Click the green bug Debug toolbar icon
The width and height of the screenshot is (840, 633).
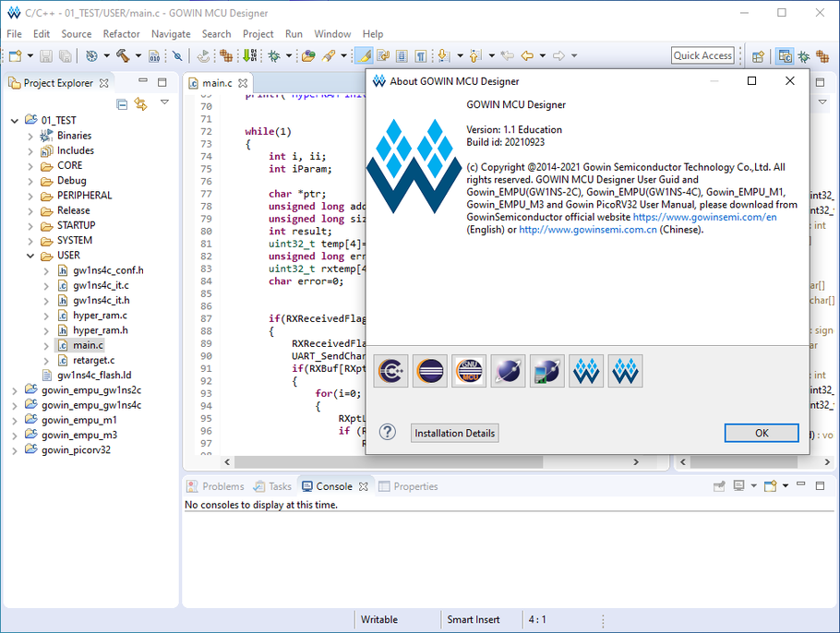274,55
